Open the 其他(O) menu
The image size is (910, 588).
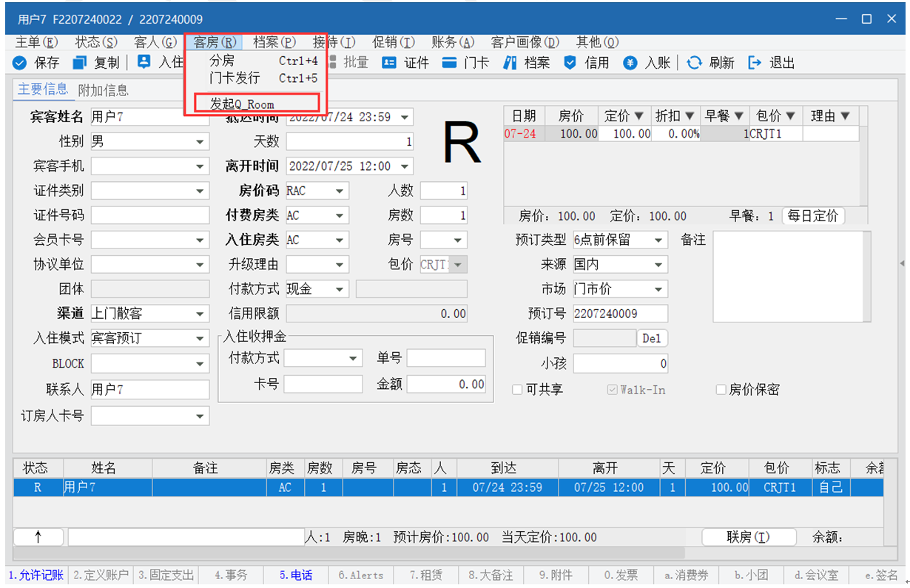(x=598, y=42)
